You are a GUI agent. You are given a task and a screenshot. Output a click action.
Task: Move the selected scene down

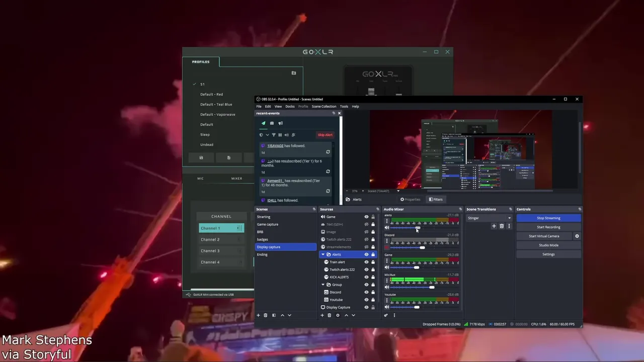pos(289,315)
